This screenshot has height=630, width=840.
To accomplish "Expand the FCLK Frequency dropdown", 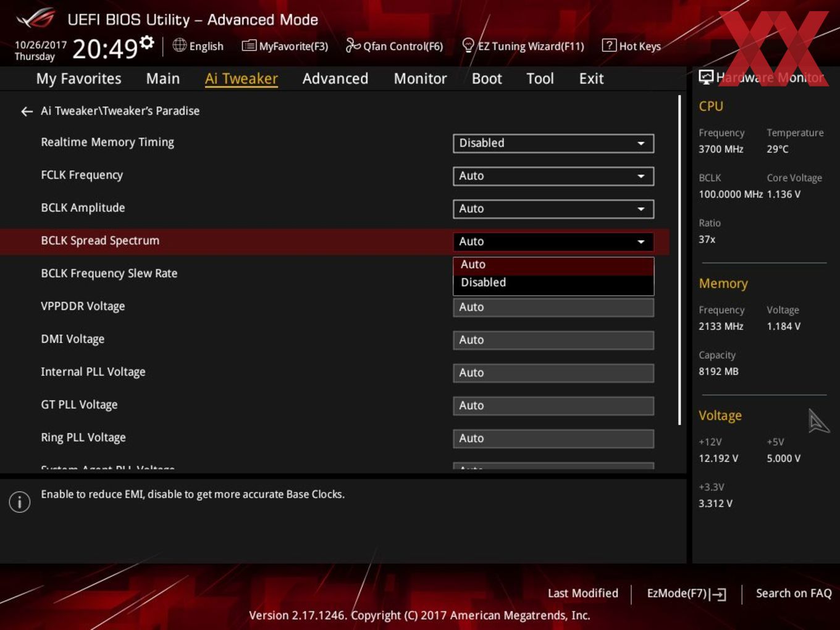I will [553, 176].
